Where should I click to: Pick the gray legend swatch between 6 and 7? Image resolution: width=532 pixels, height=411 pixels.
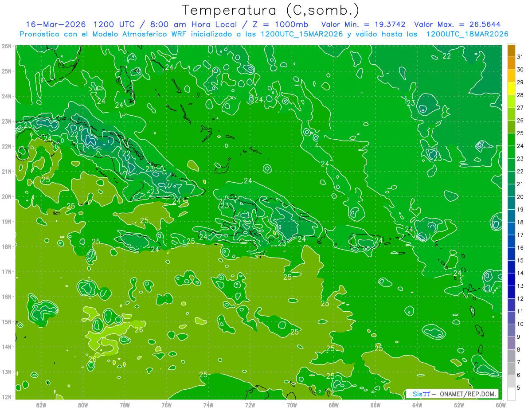(x=511, y=369)
